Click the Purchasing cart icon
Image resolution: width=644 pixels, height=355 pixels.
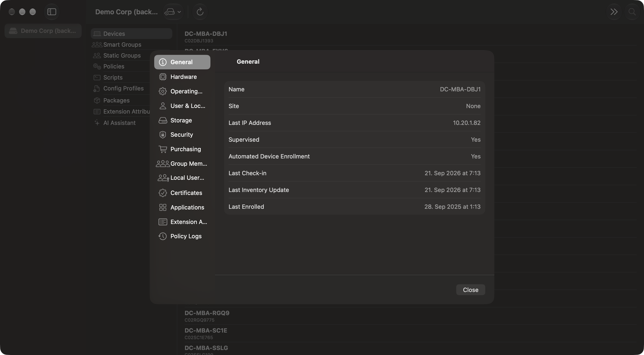(x=163, y=149)
